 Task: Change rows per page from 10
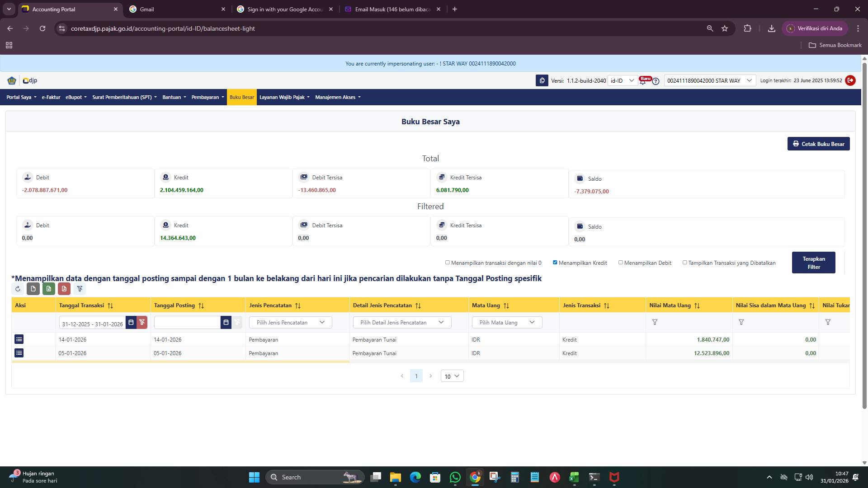tap(451, 375)
